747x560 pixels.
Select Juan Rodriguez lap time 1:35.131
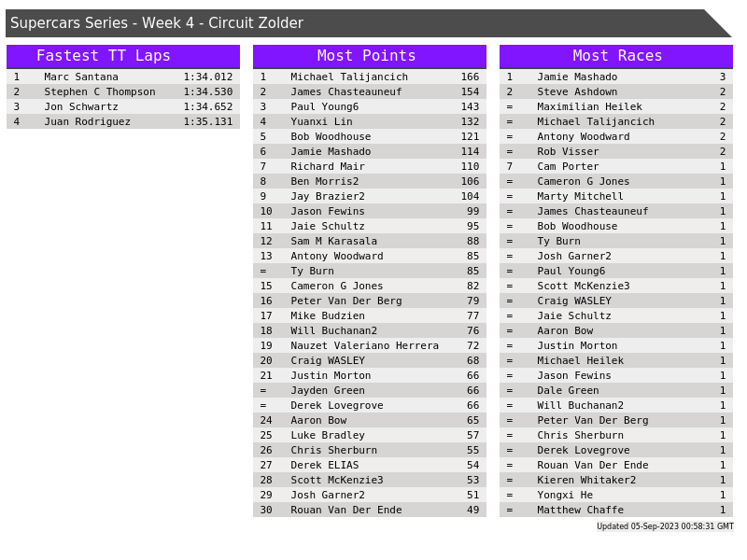tap(207, 121)
